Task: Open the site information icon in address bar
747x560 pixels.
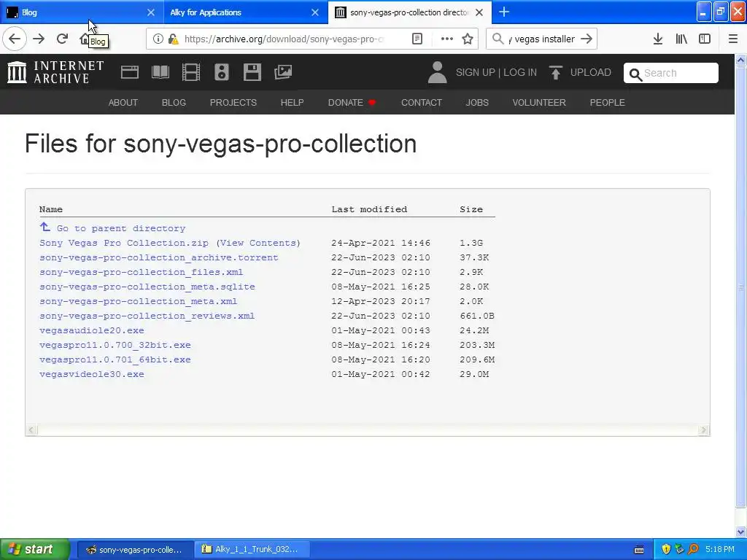Action: 158,39
